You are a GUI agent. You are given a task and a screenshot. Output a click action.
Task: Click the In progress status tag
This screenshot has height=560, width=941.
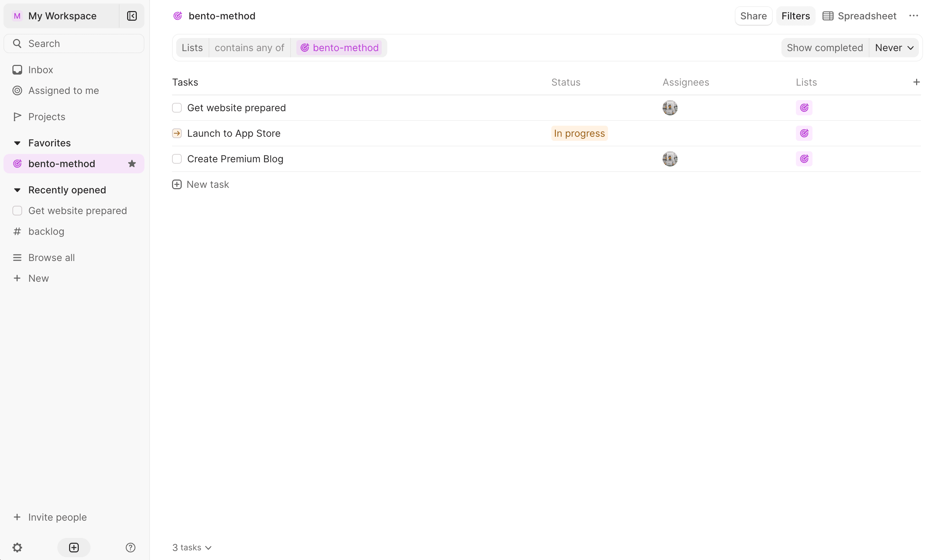[x=579, y=133]
